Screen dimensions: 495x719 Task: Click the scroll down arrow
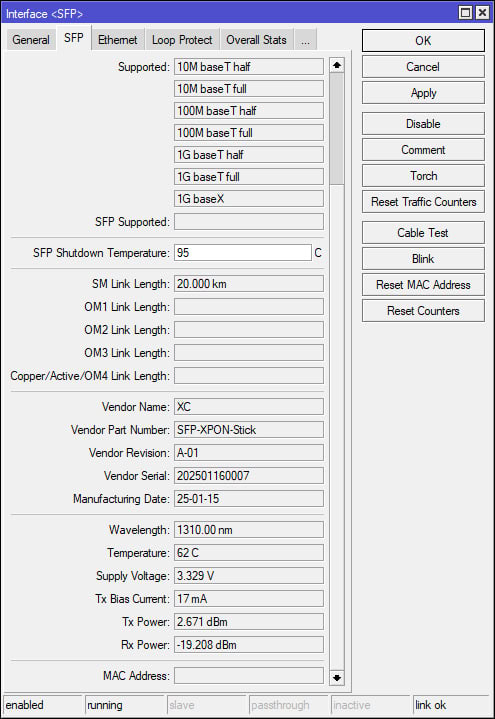click(x=337, y=678)
